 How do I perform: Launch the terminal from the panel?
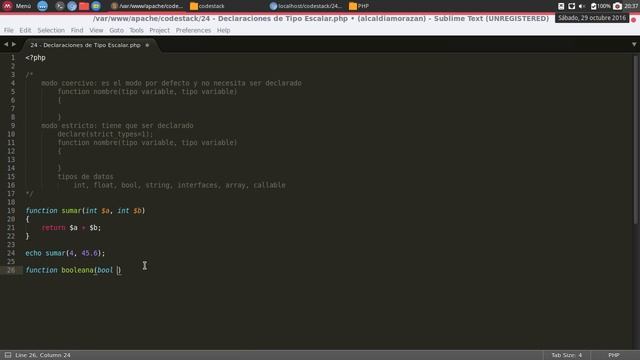[x=60, y=6]
